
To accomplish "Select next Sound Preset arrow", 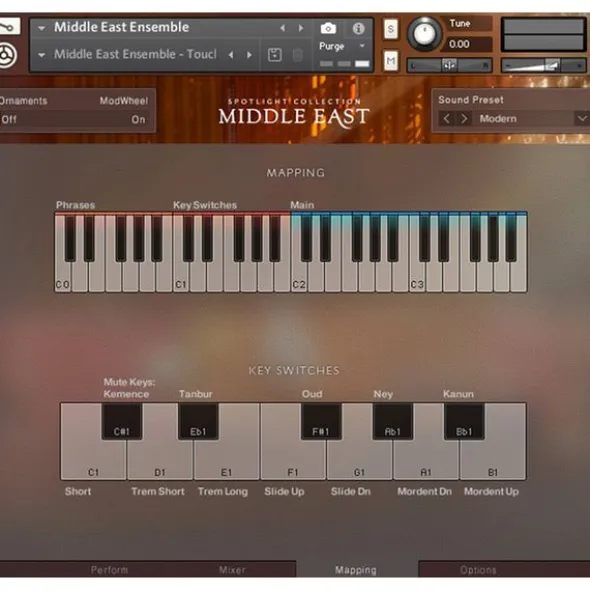I will [464, 119].
